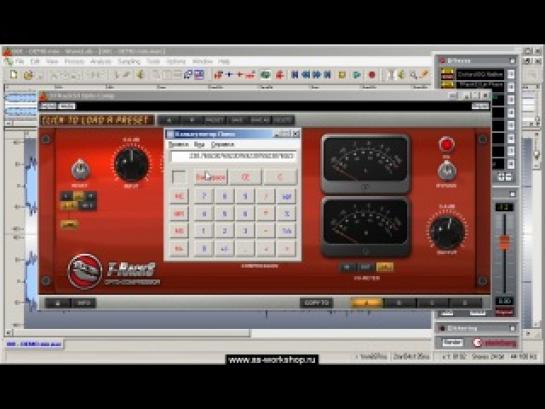Screen dimensions: 545x409
Task: Click the Calculator result display field
Action: (x=233, y=156)
